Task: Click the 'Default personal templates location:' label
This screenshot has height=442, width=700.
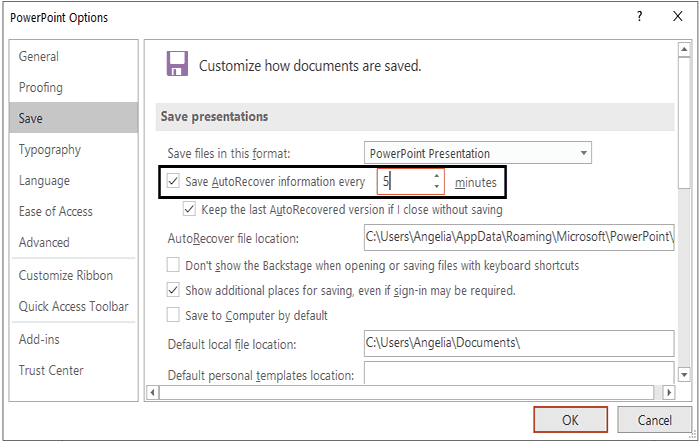Action: coord(261,375)
